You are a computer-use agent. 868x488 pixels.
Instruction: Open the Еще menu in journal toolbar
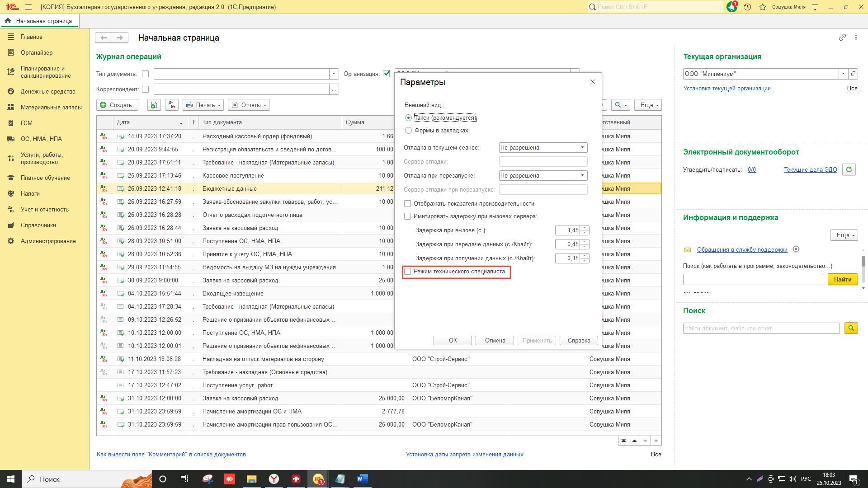(648, 105)
